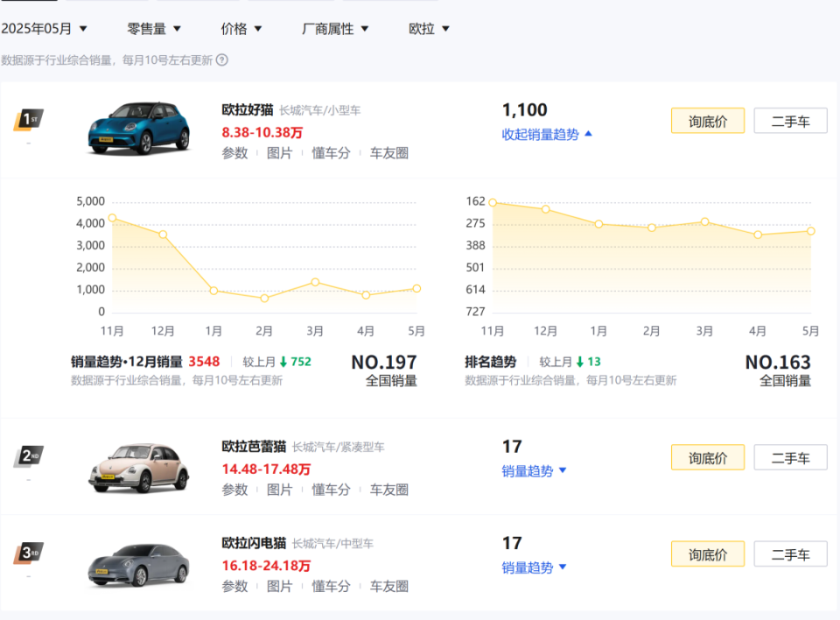Click the NO.163 national sales rank
840x620 pixels.
click(778, 363)
